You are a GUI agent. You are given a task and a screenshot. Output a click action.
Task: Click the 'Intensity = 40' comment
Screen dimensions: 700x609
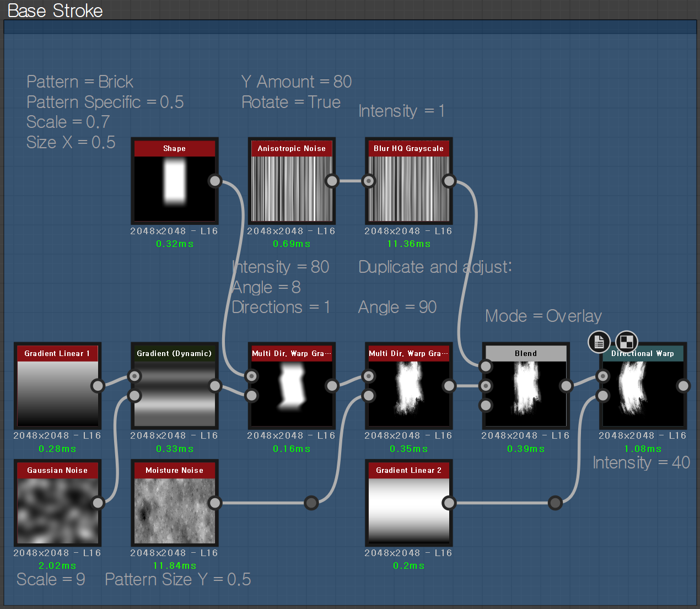641,463
